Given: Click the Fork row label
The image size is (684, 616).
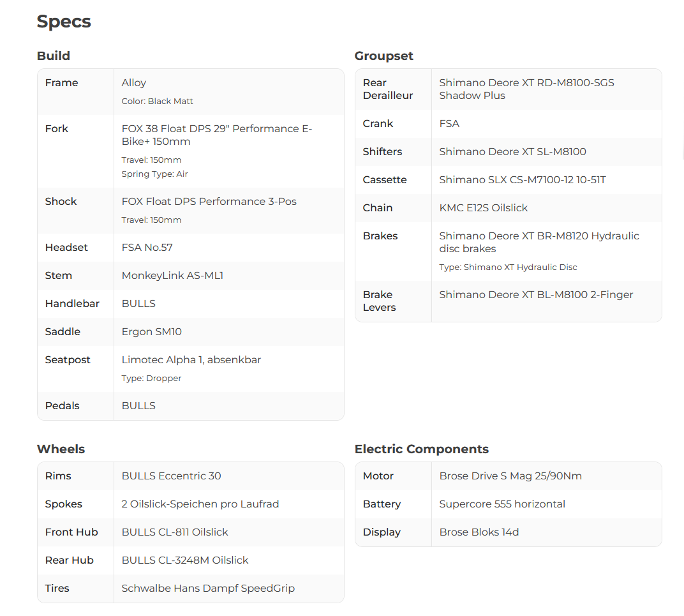Looking at the screenshot, I should [x=56, y=129].
